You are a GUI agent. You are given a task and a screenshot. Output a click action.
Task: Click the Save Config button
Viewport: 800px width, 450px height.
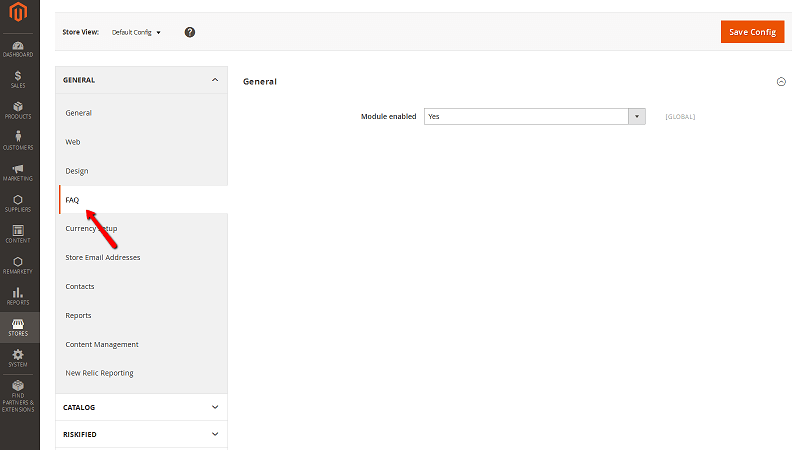coord(752,32)
